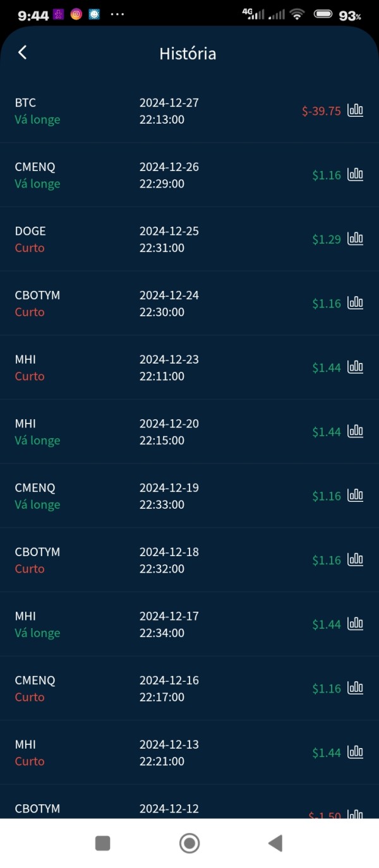Open chart icon for CBOTYM 2024-12-18 trade
The height and width of the screenshot is (868, 379).
click(x=356, y=560)
